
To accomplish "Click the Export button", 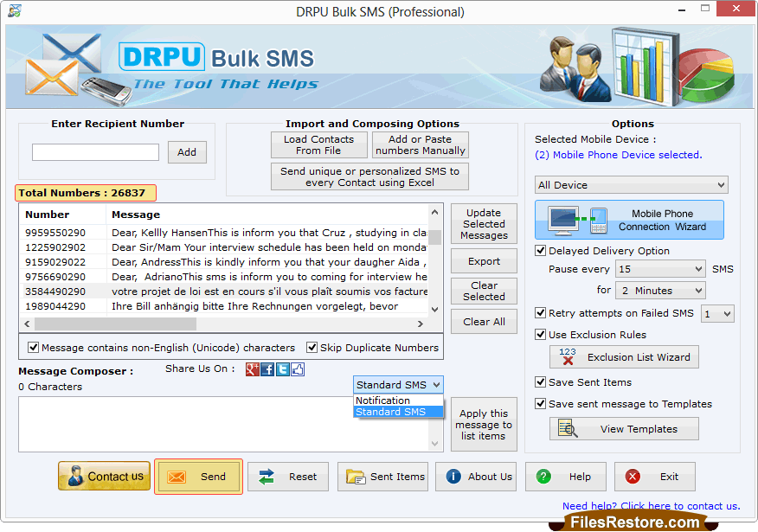I will (x=484, y=261).
